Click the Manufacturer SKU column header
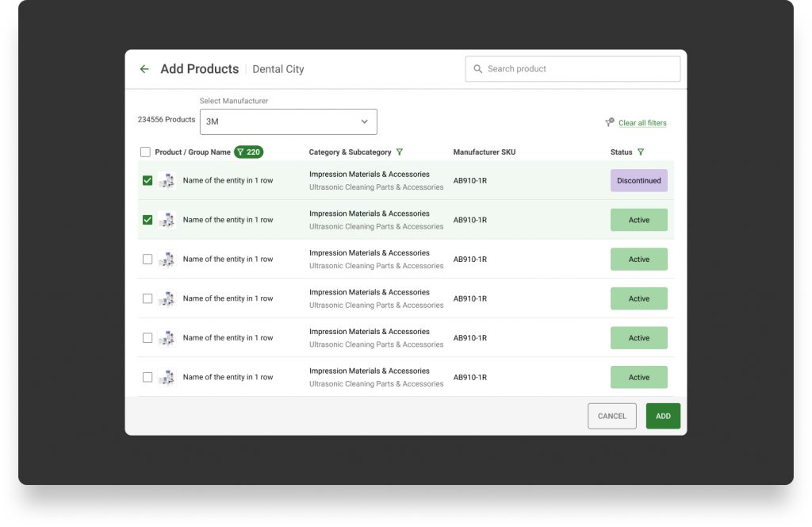 tap(484, 152)
